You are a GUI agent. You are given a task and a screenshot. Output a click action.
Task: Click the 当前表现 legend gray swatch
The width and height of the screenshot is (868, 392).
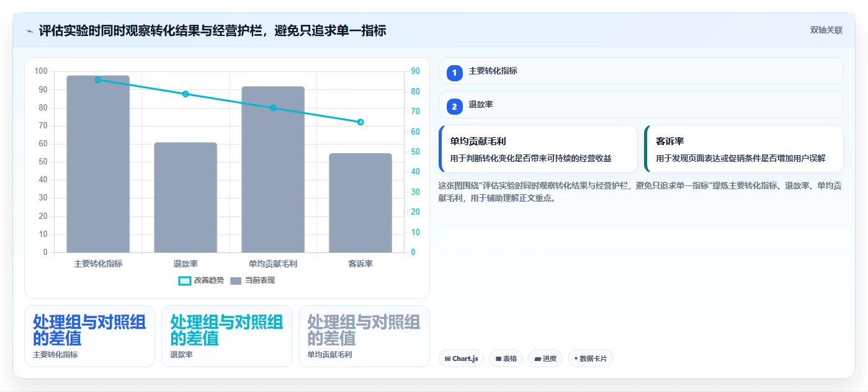pyautogui.click(x=235, y=281)
